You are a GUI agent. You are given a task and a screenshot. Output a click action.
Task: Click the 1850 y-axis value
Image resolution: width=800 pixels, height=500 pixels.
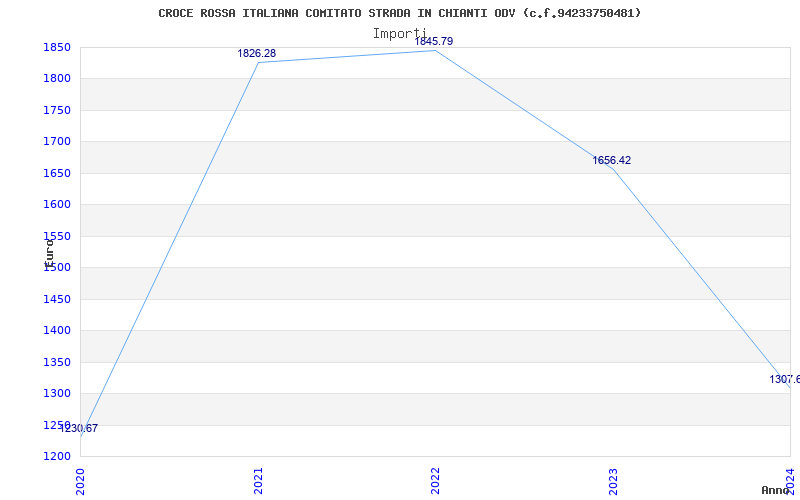[x=56, y=47]
